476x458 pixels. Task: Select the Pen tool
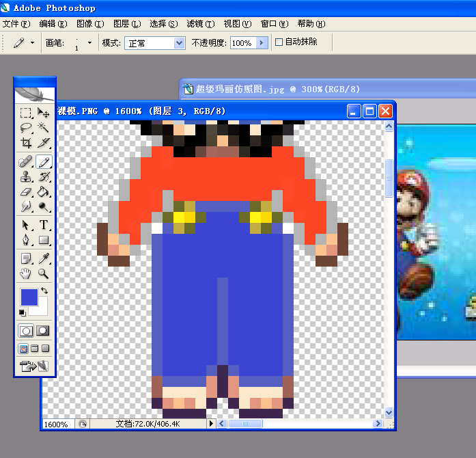coord(26,240)
